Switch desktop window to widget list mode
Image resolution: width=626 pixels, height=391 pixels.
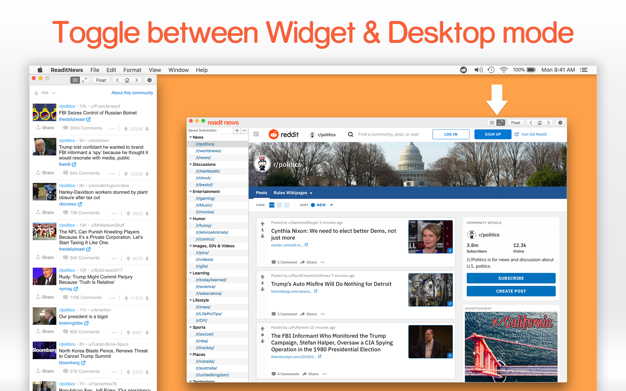coord(492,123)
